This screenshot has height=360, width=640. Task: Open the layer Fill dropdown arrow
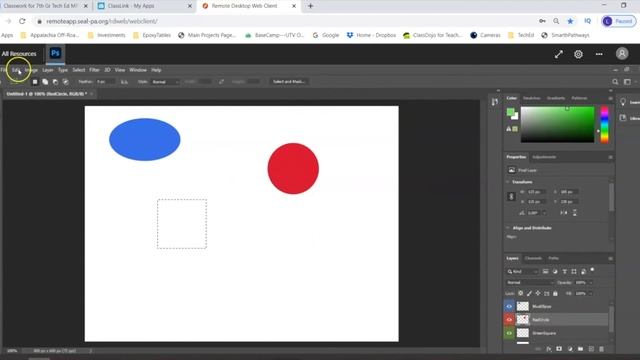pyautogui.click(x=590, y=293)
